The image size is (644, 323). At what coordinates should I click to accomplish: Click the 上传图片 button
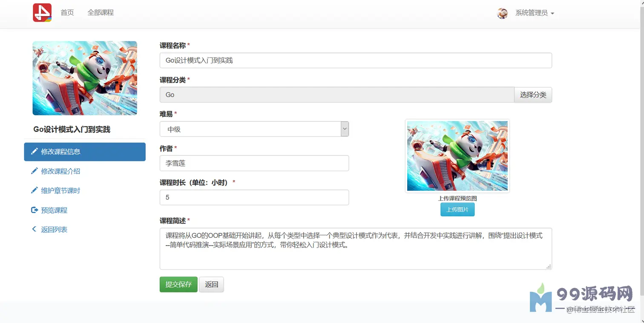[x=457, y=209]
